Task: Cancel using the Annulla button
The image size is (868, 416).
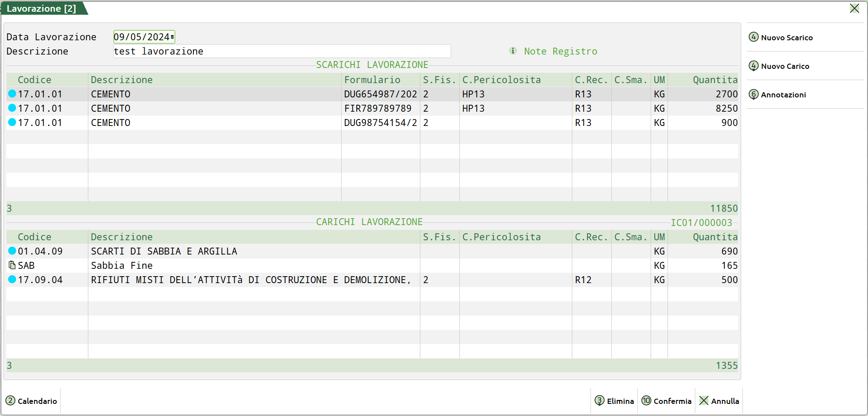Action: (x=720, y=401)
